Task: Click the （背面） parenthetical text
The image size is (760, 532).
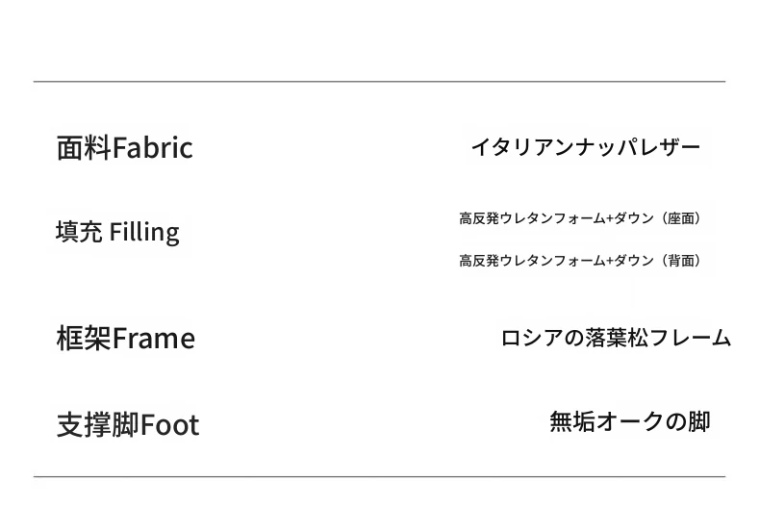Action: click(x=681, y=261)
